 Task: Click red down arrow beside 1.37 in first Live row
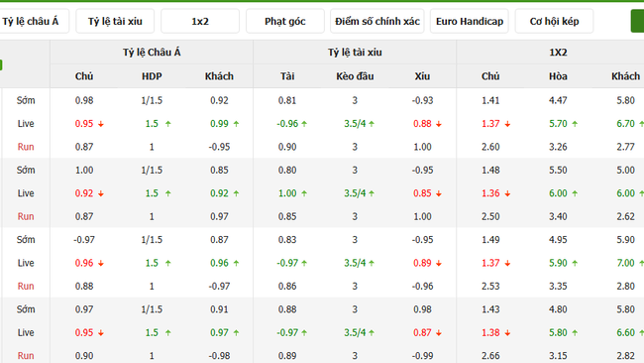coord(507,124)
